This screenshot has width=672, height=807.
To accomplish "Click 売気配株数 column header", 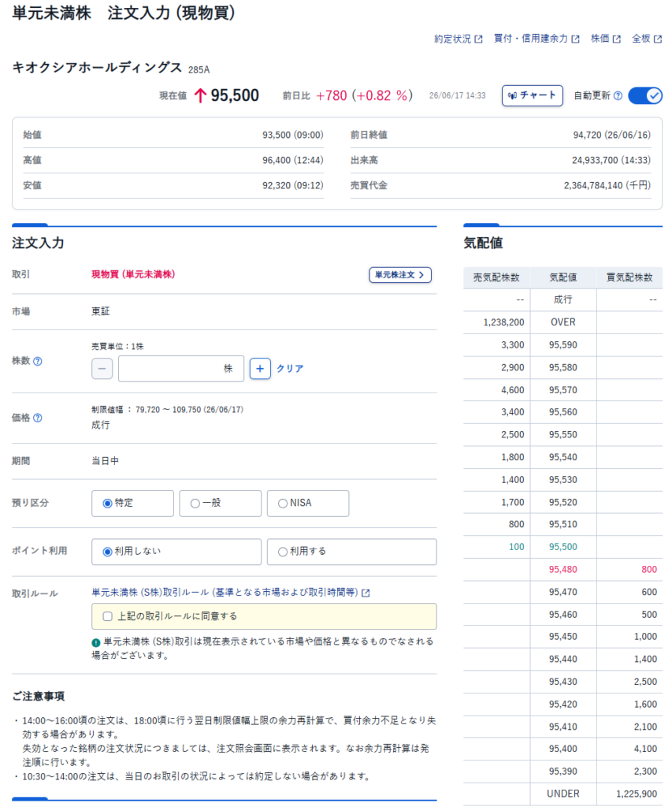I will click(x=496, y=278).
